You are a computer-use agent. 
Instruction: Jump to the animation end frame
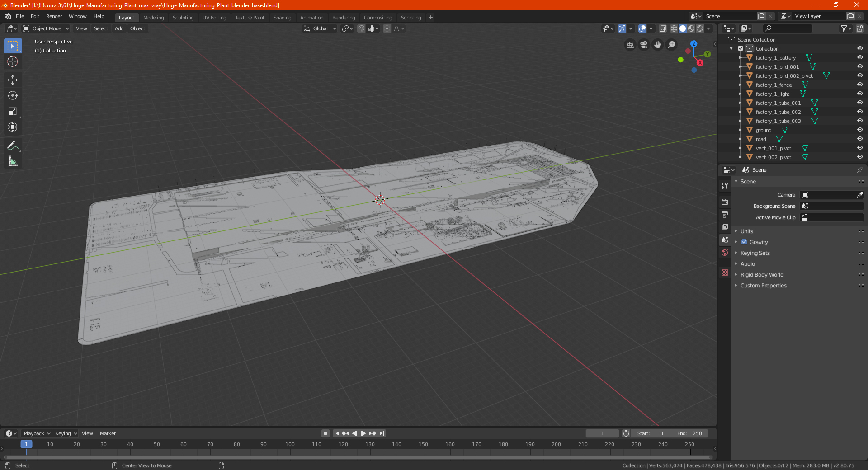pyautogui.click(x=382, y=433)
